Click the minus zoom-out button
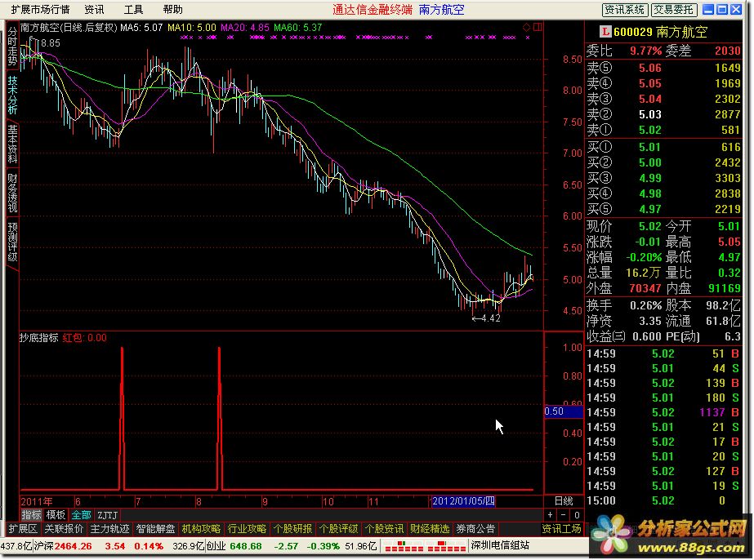 (x=563, y=515)
